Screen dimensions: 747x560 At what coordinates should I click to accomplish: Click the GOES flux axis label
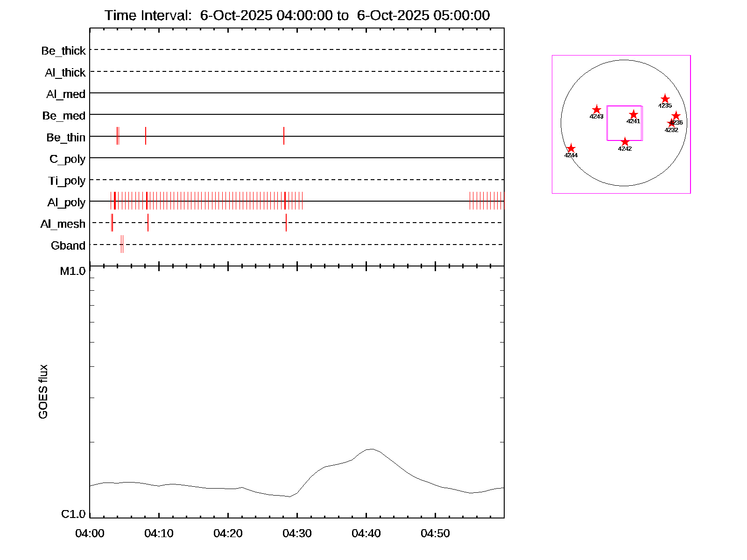click(x=43, y=392)
